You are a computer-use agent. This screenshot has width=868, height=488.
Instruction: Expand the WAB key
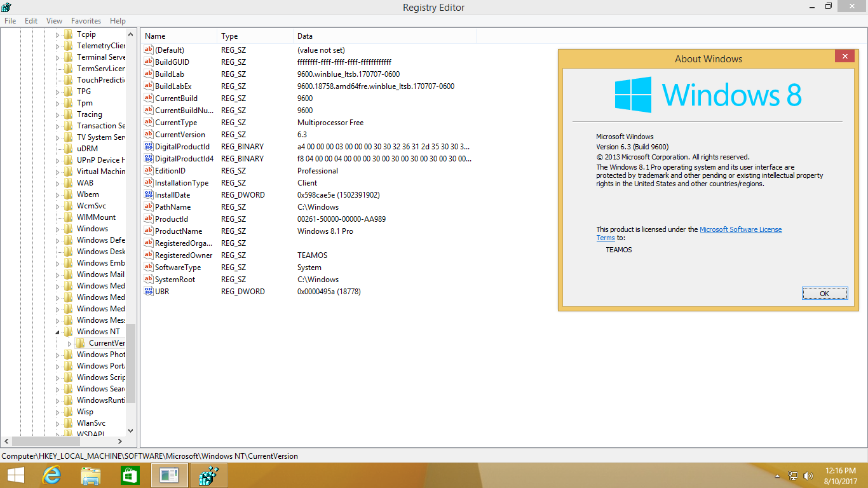tap(57, 183)
